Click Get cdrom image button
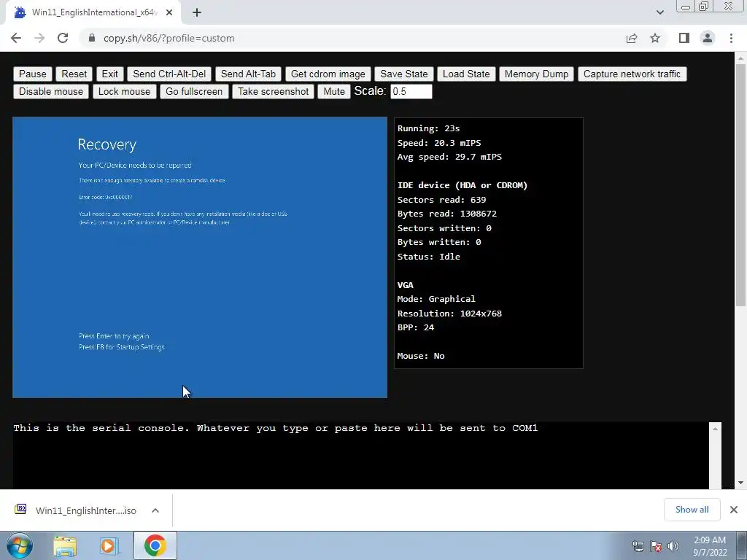The width and height of the screenshot is (747, 560). click(328, 74)
